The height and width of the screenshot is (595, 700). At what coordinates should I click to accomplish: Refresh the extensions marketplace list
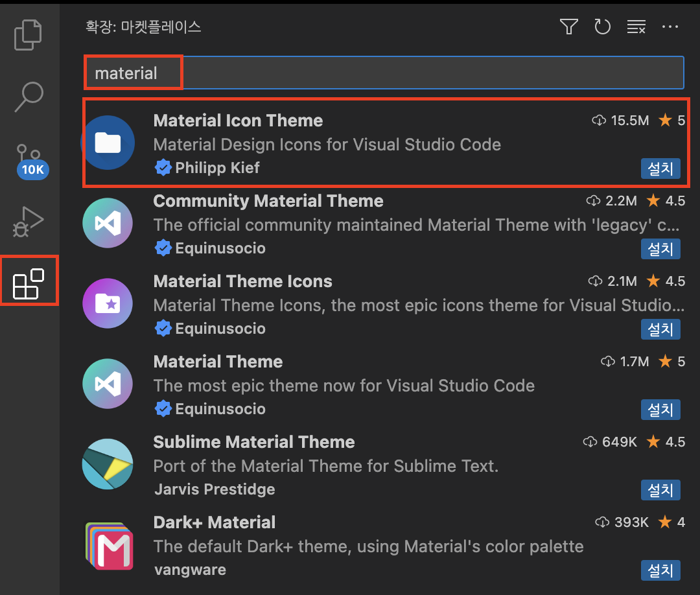point(602,27)
